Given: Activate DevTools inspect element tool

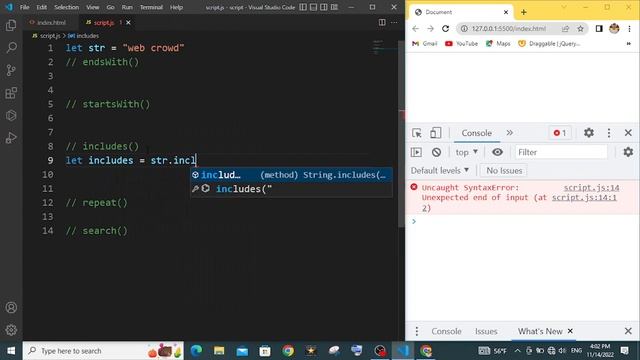Looking at the screenshot, I should 417,133.
